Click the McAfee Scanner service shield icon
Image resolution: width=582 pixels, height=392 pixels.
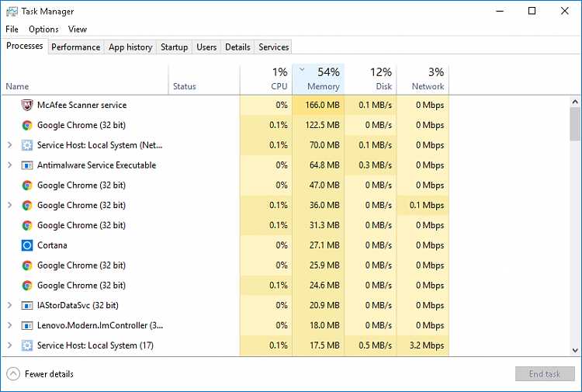point(26,105)
